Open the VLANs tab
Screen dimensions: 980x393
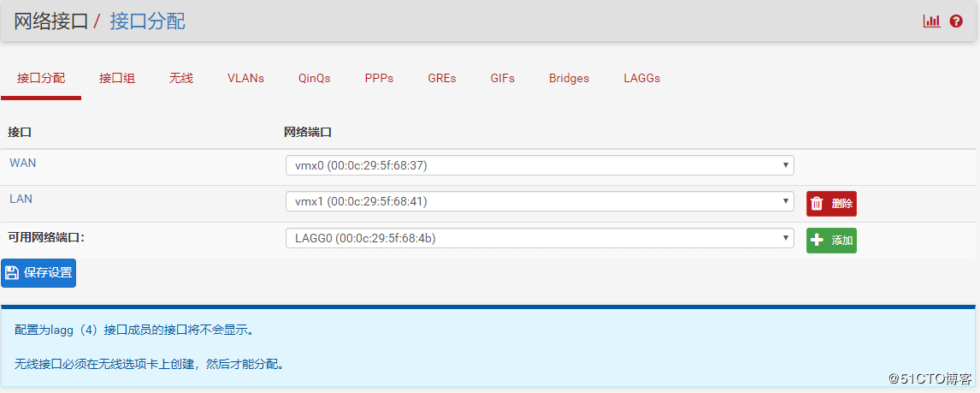245,78
